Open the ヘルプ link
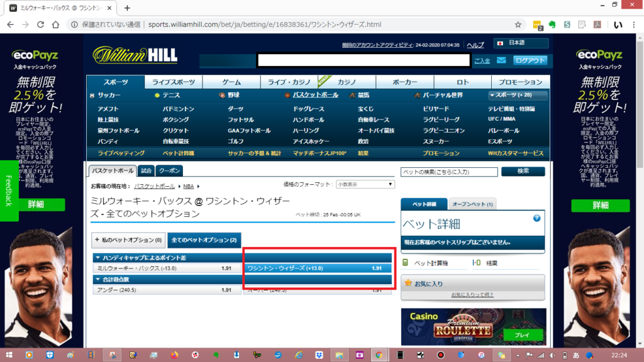644x362 pixels. coord(475,45)
